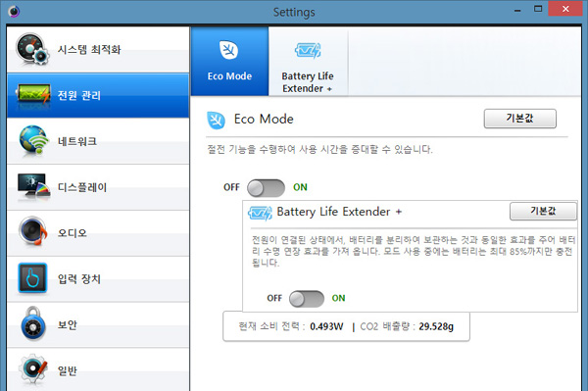Select 보안 in the sidebar

(x=98, y=324)
